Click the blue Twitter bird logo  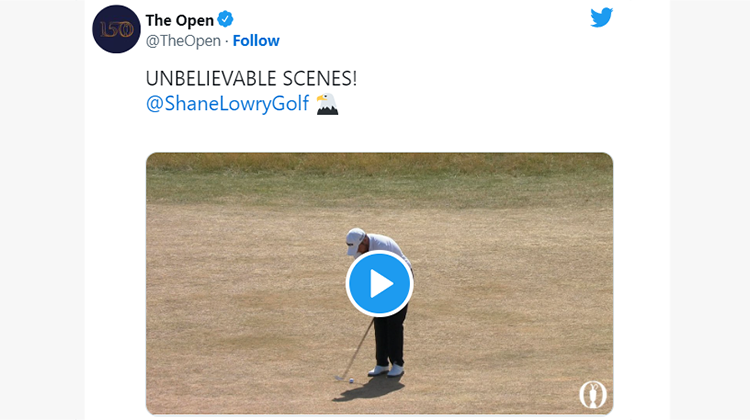click(x=601, y=17)
